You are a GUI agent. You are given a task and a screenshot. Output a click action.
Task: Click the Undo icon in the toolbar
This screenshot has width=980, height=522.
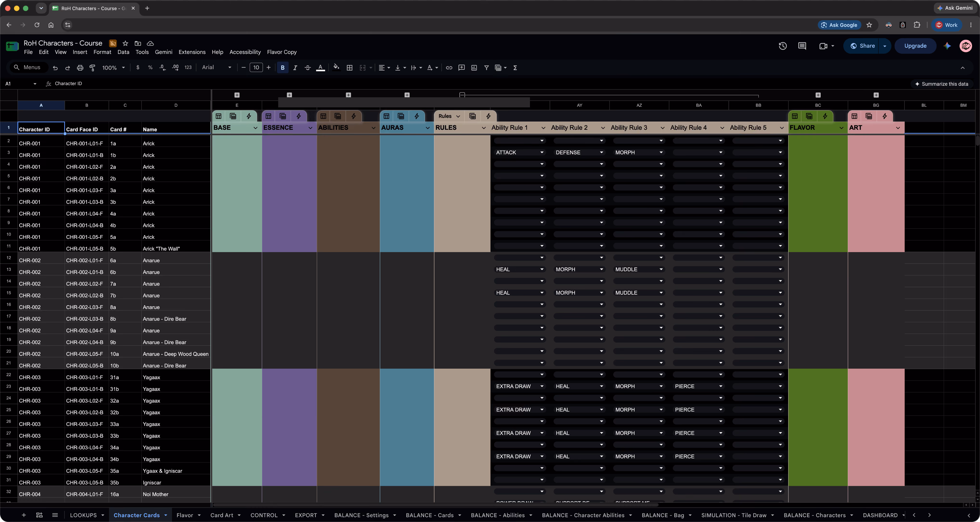(55, 68)
